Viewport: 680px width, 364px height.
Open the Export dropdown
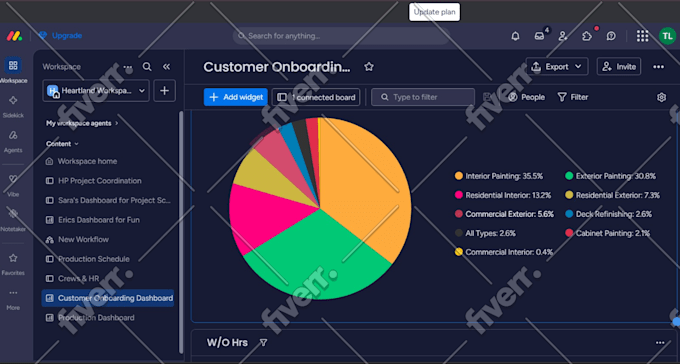[557, 66]
